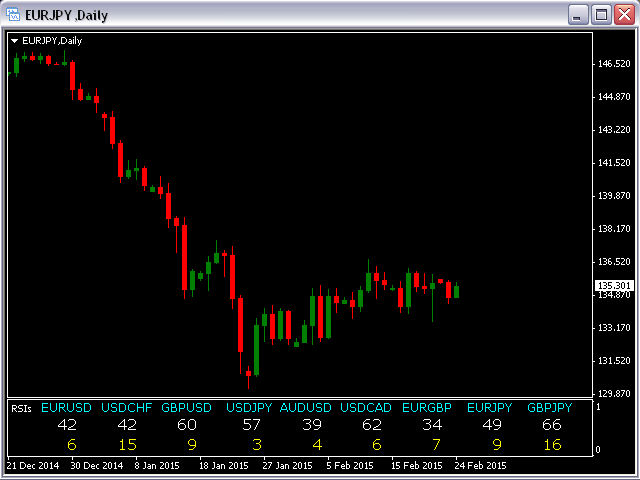Click RSI value 62 under USDCAD

click(x=372, y=425)
